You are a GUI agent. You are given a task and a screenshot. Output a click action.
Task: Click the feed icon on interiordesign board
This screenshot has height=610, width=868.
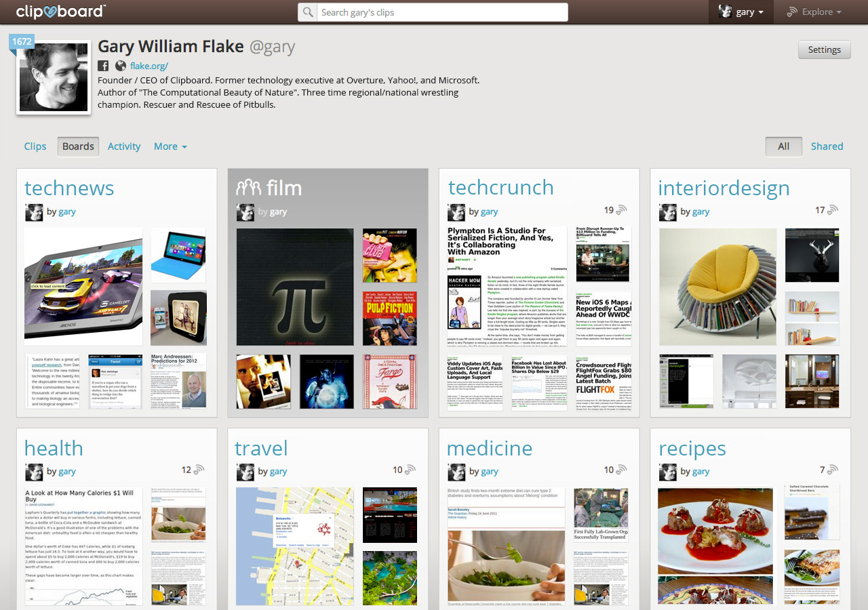[x=833, y=210]
